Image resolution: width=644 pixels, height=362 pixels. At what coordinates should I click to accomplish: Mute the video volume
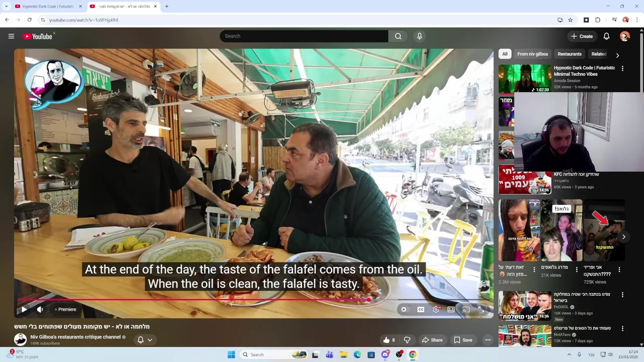(40, 309)
